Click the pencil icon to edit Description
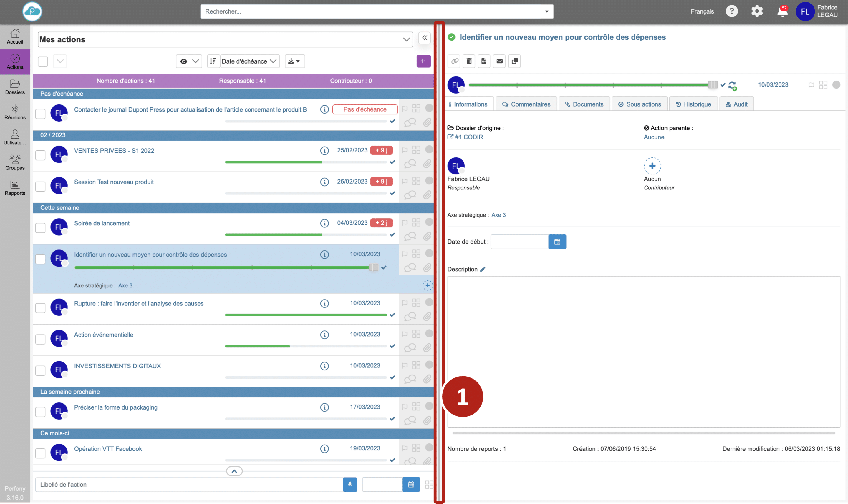 483,269
